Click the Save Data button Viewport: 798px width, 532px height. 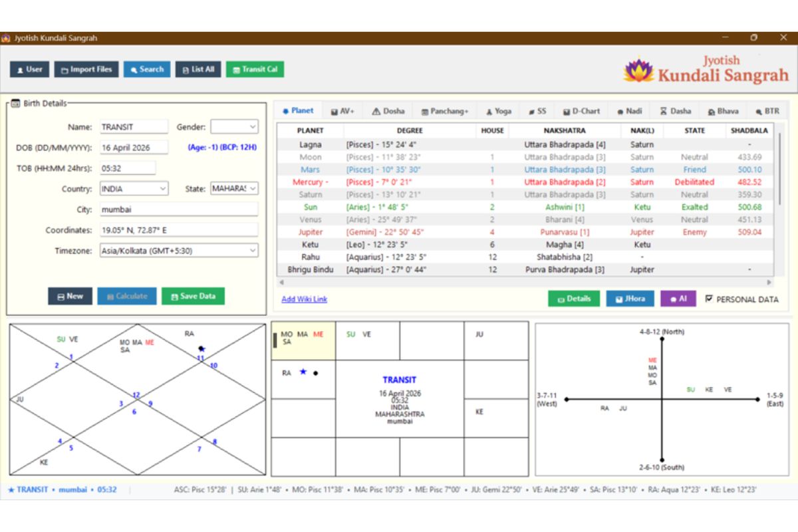(x=193, y=297)
